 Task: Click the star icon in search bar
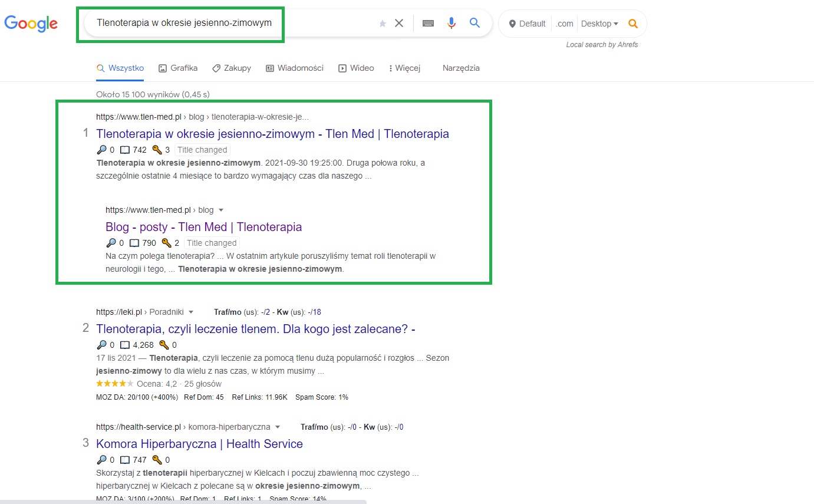pos(383,24)
